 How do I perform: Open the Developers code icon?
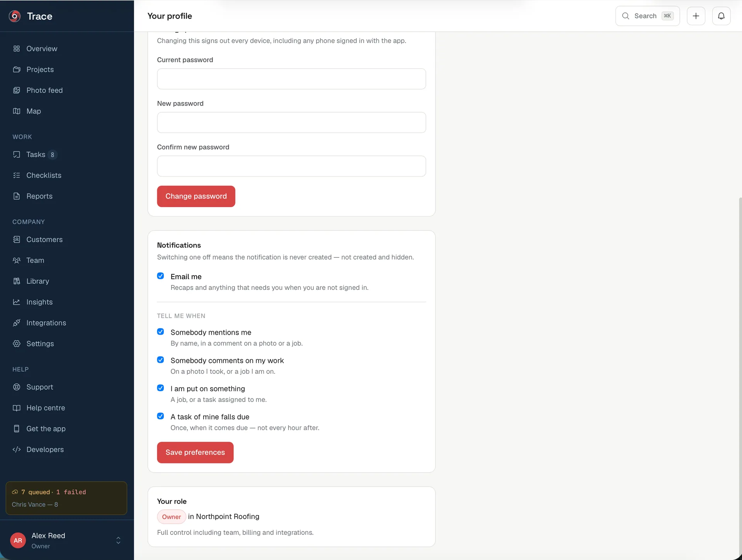click(17, 450)
